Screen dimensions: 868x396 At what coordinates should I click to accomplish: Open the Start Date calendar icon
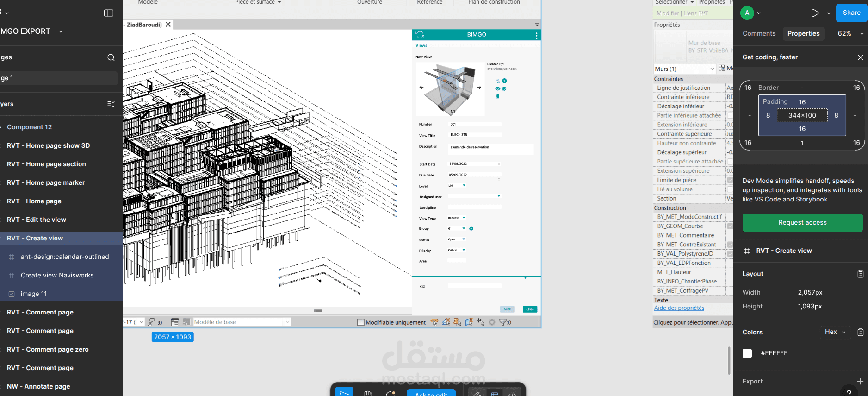click(x=499, y=164)
